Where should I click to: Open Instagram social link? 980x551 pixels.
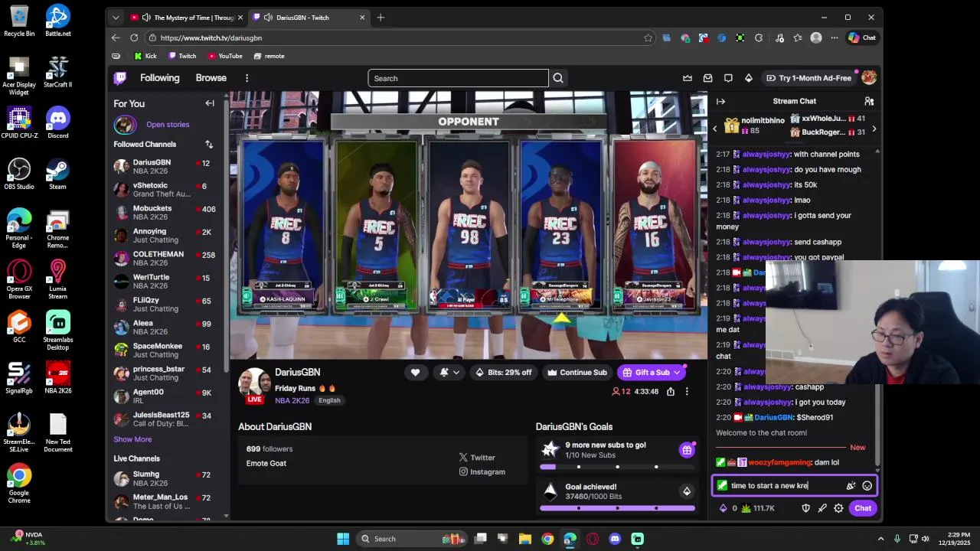[482, 471]
